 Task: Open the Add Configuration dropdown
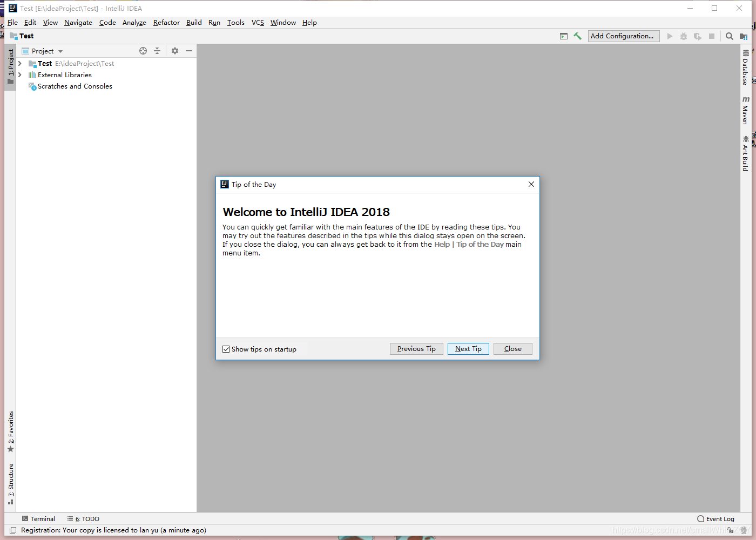[624, 36]
